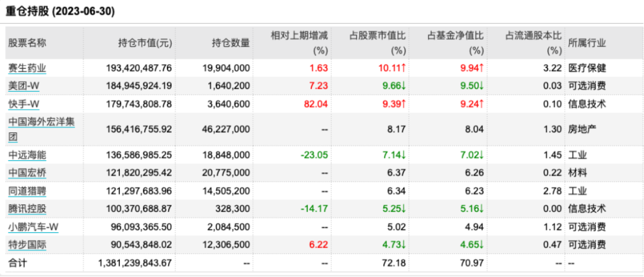Screen dimensions: 644x277
Task: Click the 合计 row label
Action: [18, 263]
